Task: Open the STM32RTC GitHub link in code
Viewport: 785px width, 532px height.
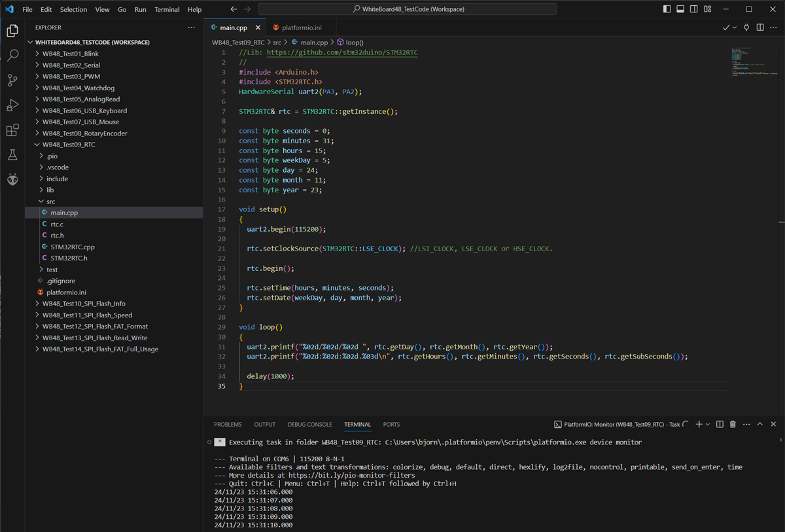Action: 342,52
